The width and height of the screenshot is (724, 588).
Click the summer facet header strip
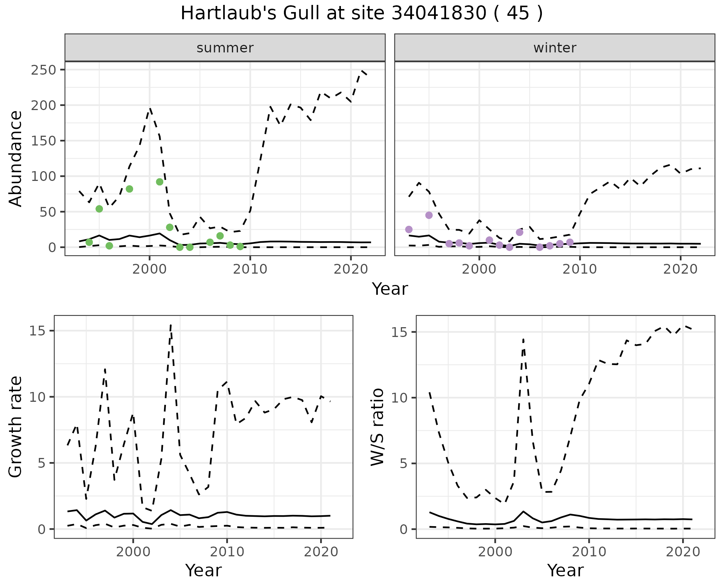click(x=225, y=48)
